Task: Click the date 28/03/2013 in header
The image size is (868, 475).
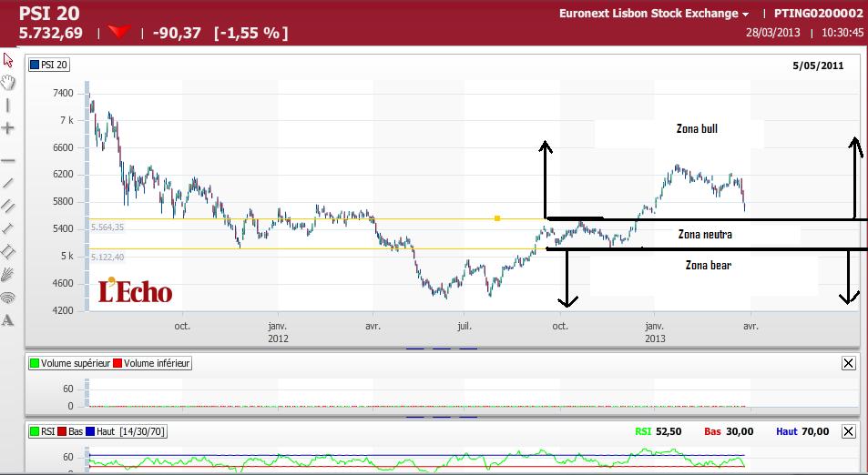Action: click(772, 32)
